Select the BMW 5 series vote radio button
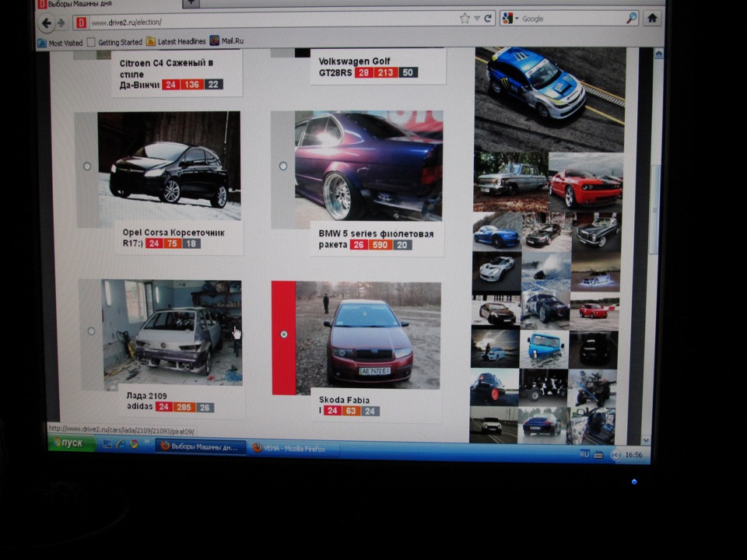747x560 pixels. click(x=283, y=166)
